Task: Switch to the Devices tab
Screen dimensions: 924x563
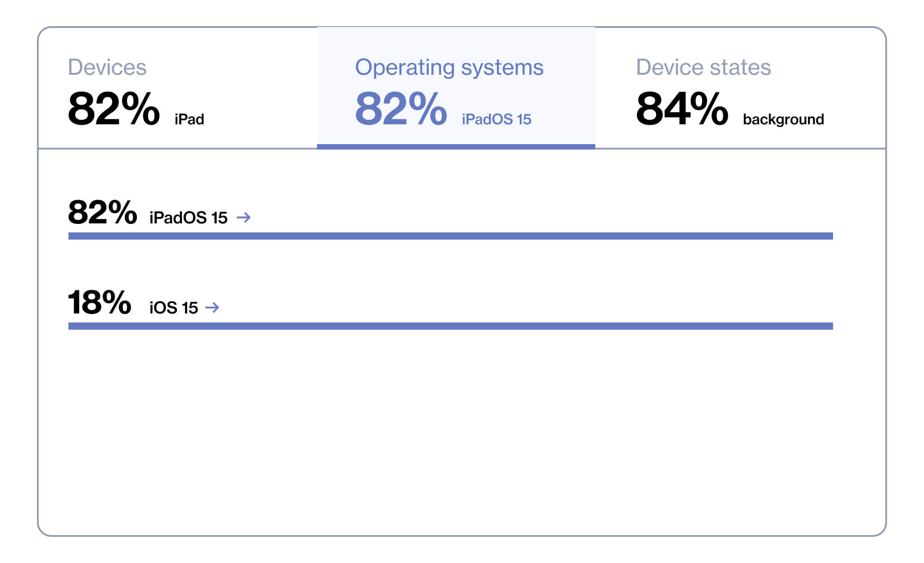Action: pyautogui.click(x=107, y=68)
